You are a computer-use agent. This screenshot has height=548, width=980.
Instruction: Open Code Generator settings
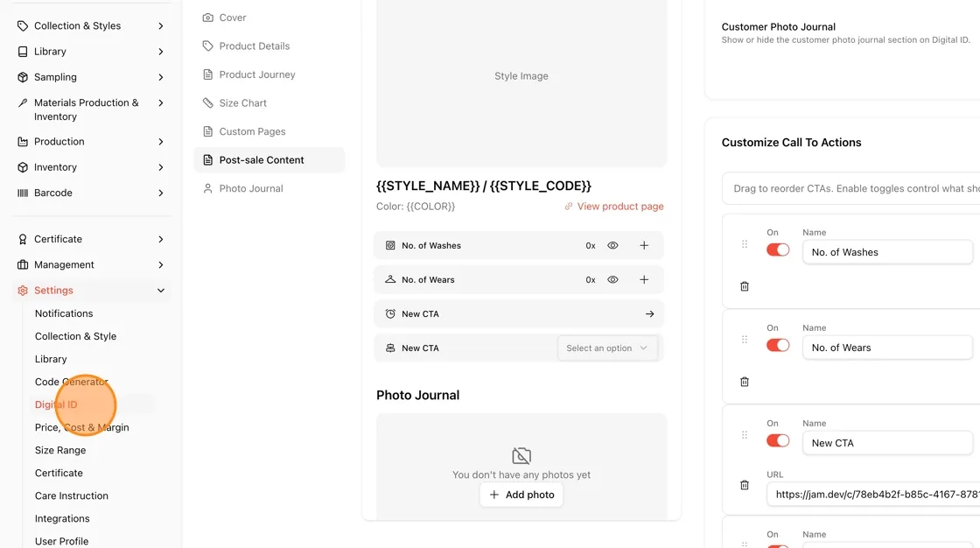pos(71,382)
